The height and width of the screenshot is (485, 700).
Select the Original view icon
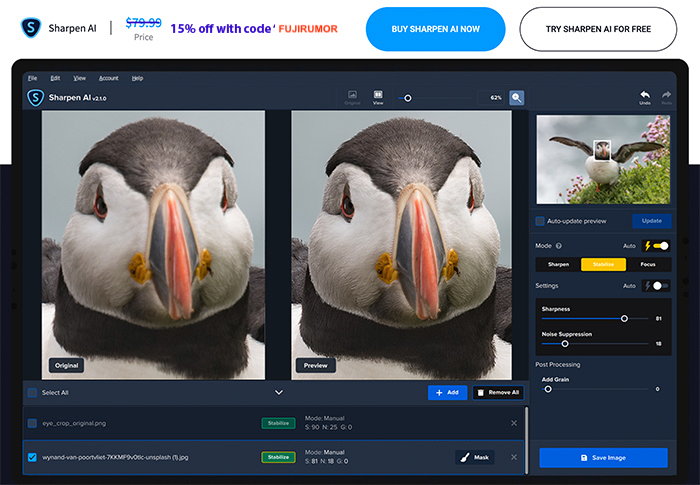click(352, 97)
